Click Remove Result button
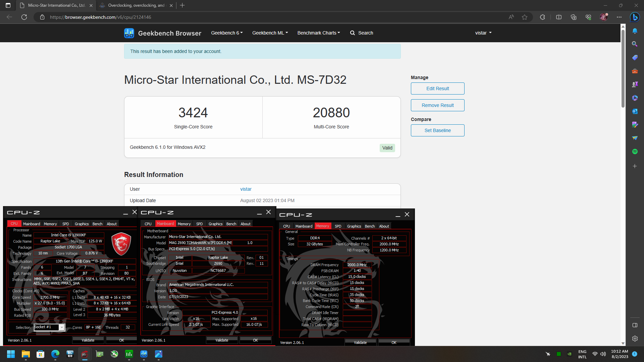The height and width of the screenshot is (362, 644). pyautogui.click(x=437, y=105)
